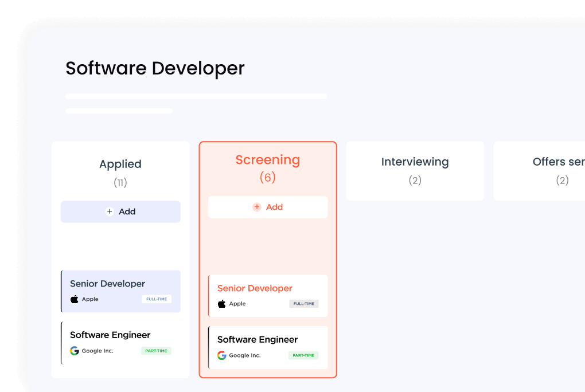
Task: Click plus icon in Screening Add button
Action: click(257, 207)
